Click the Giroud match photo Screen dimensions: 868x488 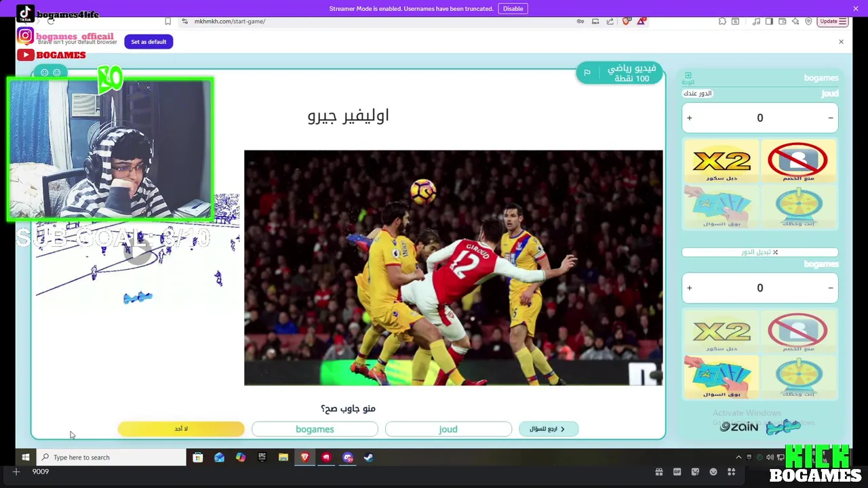click(x=453, y=268)
